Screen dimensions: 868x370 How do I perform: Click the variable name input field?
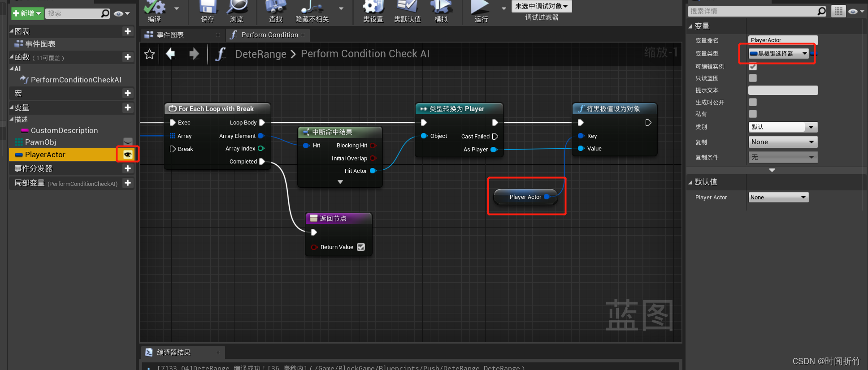coord(783,40)
